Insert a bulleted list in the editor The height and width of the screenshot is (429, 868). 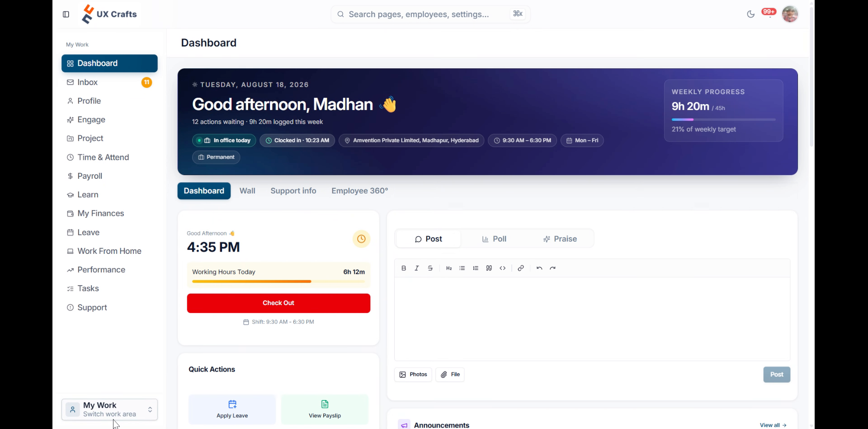coord(462,268)
